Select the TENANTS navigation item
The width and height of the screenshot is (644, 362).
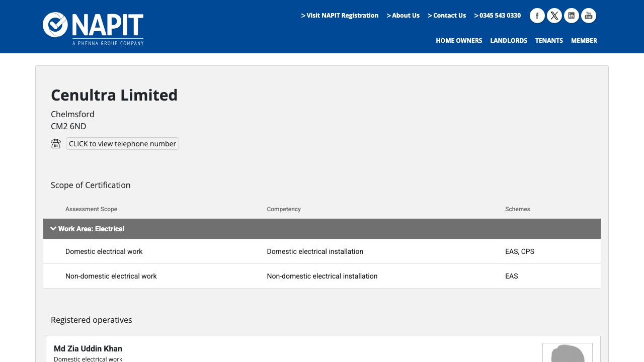click(549, 40)
